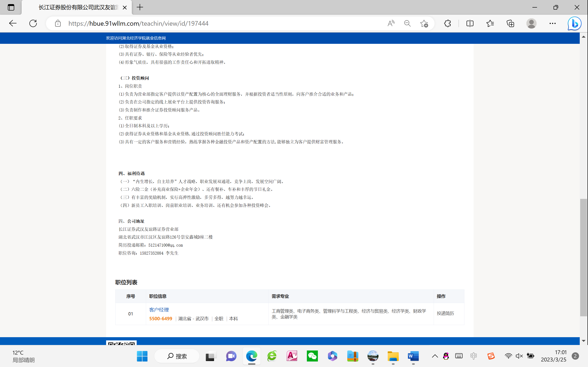Expand the hidden system tray icons
This screenshot has height=367, width=588.
coord(435,356)
